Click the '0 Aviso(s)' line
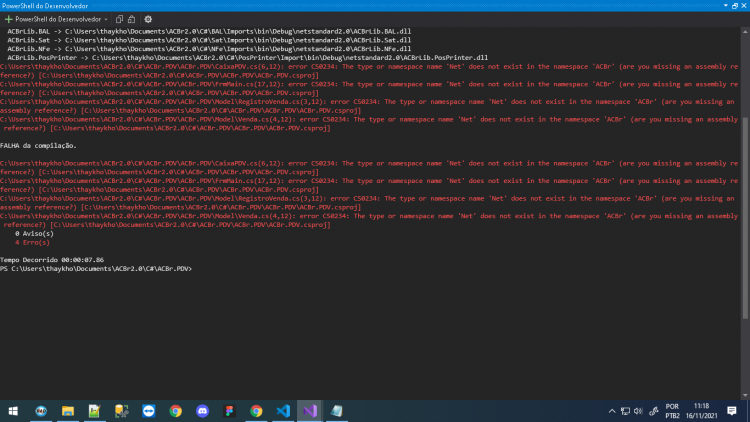750x422 pixels. coord(34,233)
